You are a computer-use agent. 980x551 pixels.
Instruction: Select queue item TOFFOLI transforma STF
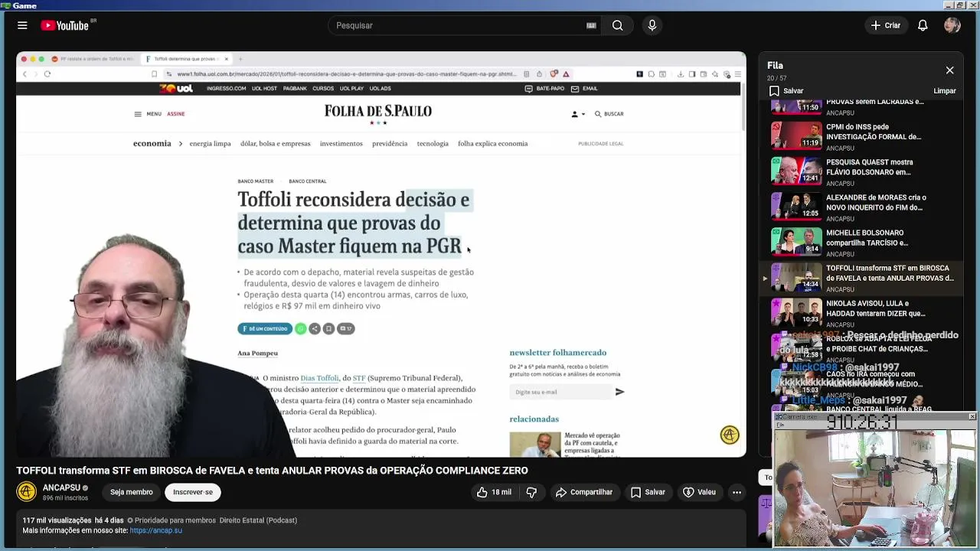point(861,278)
